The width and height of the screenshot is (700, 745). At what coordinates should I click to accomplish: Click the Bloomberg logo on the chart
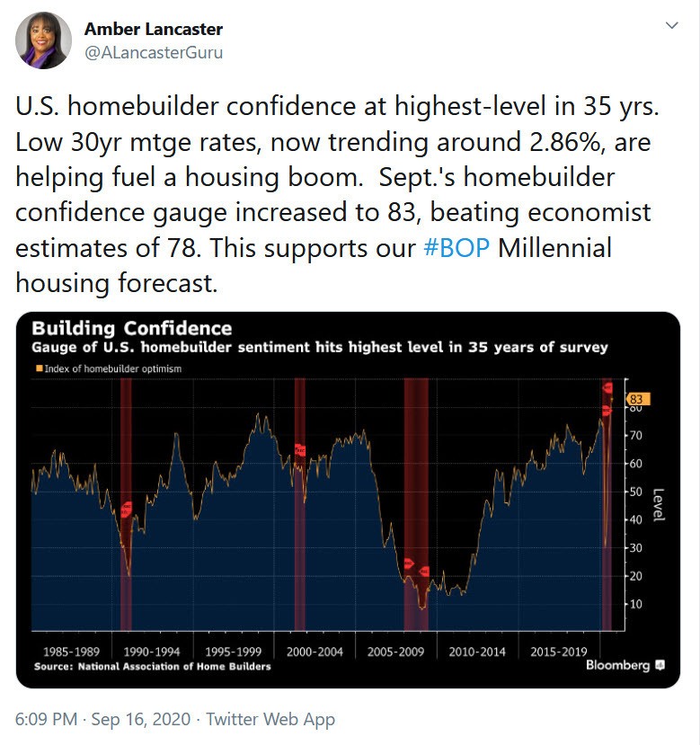[617, 665]
